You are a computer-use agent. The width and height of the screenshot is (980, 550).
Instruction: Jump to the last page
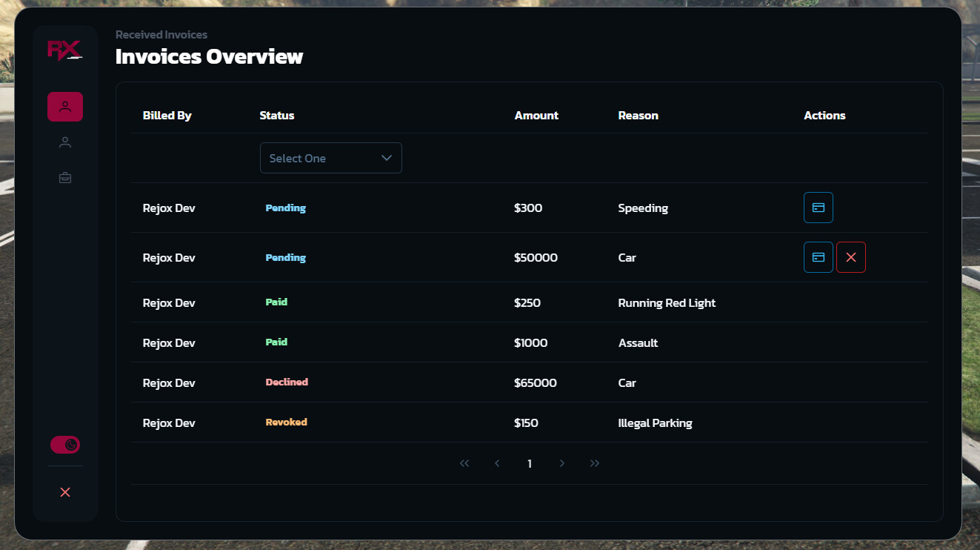point(595,463)
